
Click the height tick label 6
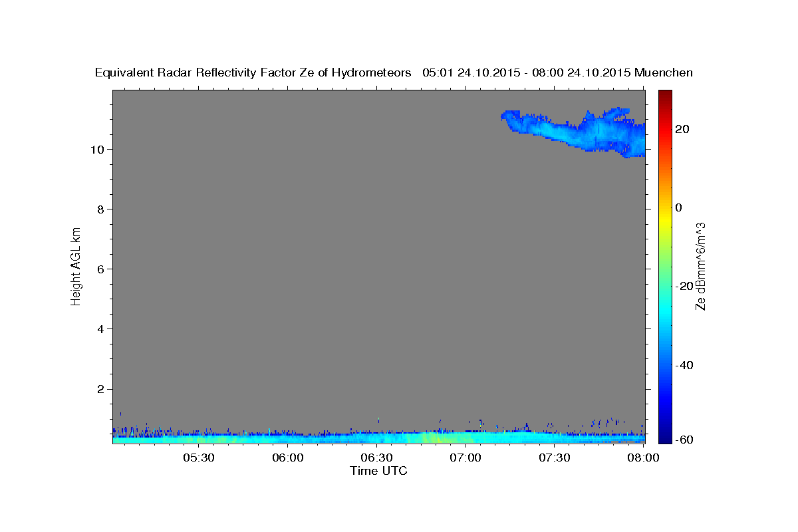(101, 269)
